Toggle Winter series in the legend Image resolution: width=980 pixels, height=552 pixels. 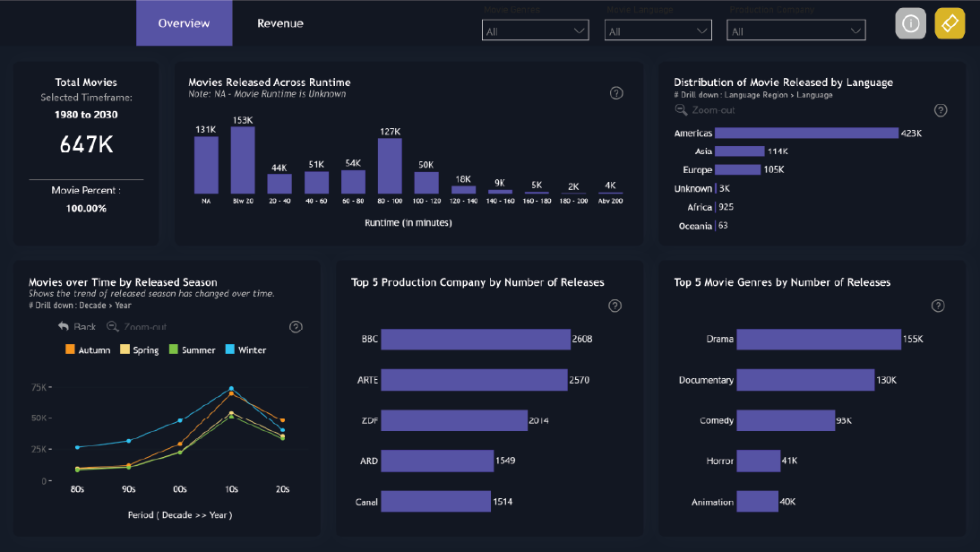point(245,350)
